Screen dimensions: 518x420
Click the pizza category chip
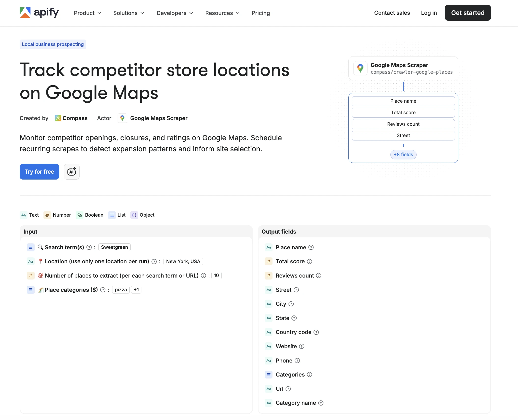coord(121,290)
